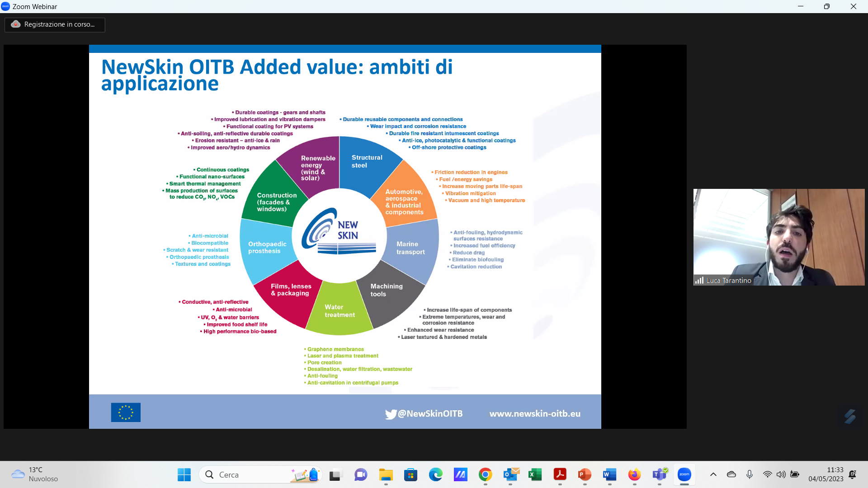Open Word from the taskbar
The width and height of the screenshot is (868, 488).
(x=609, y=474)
